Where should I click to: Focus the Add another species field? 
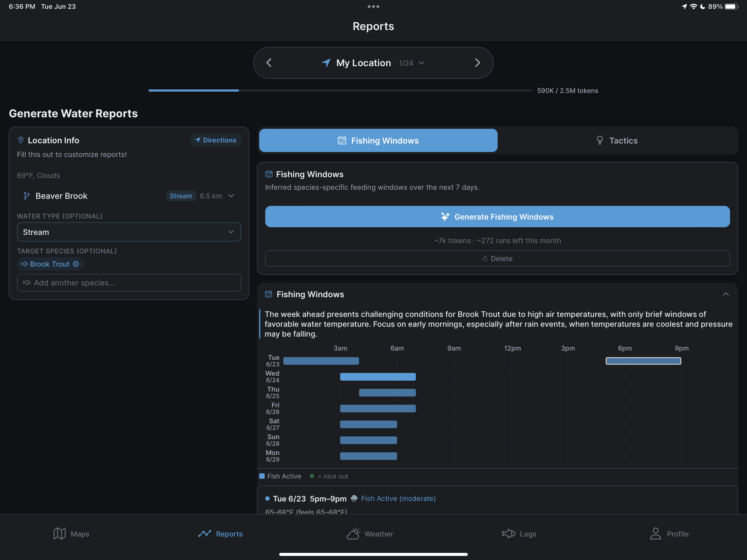tap(129, 283)
